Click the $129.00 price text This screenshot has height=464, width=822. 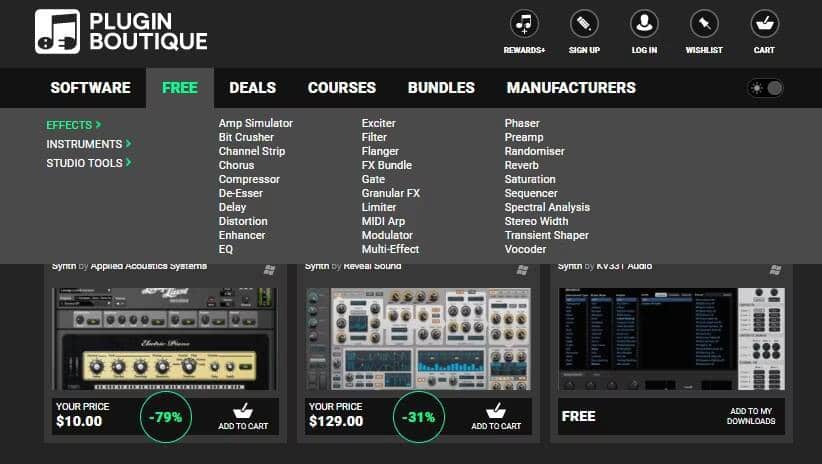[336, 422]
